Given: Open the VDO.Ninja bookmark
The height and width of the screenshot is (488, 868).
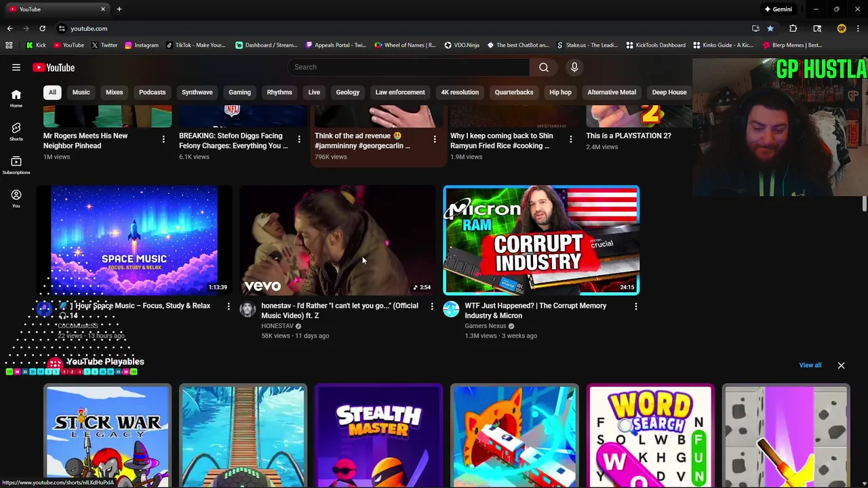Looking at the screenshot, I should coord(461,45).
